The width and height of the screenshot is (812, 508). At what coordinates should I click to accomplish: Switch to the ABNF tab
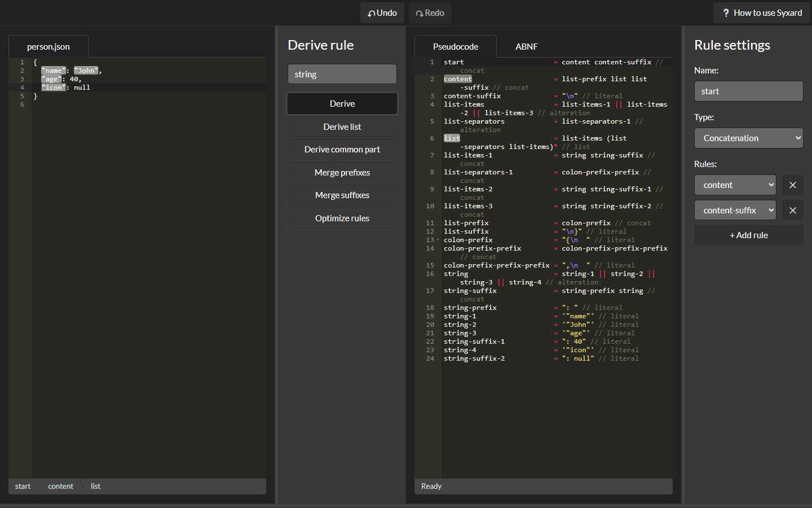527,46
